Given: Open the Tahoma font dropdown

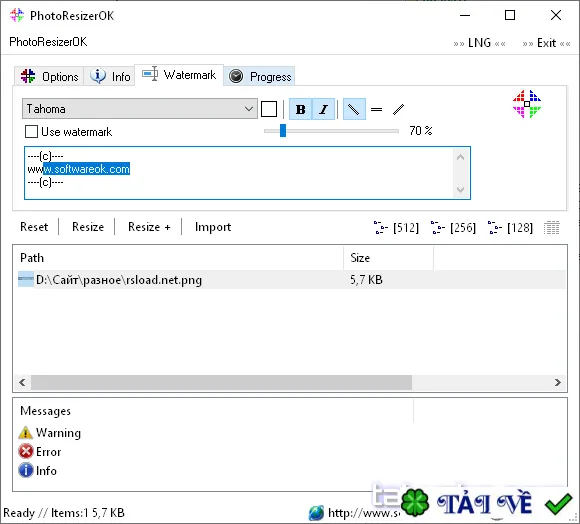Looking at the screenshot, I should (x=140, y=109).
